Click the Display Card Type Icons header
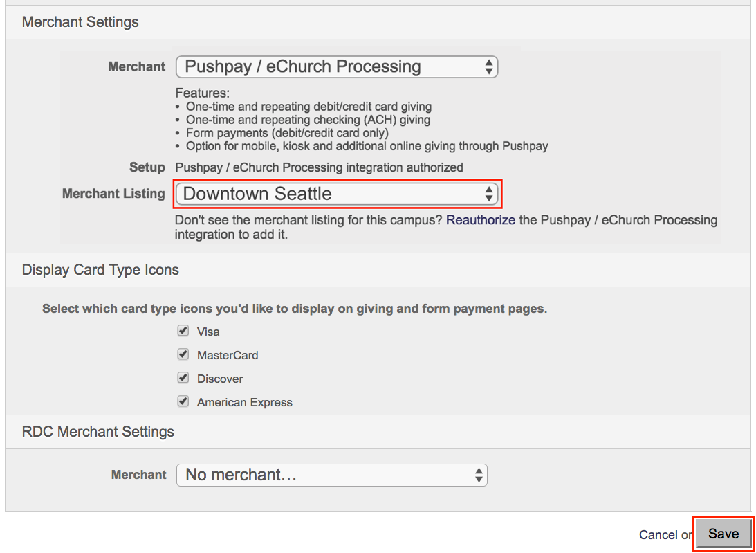The width and height of the screenshot is (756, 553). tap(100, 269)
